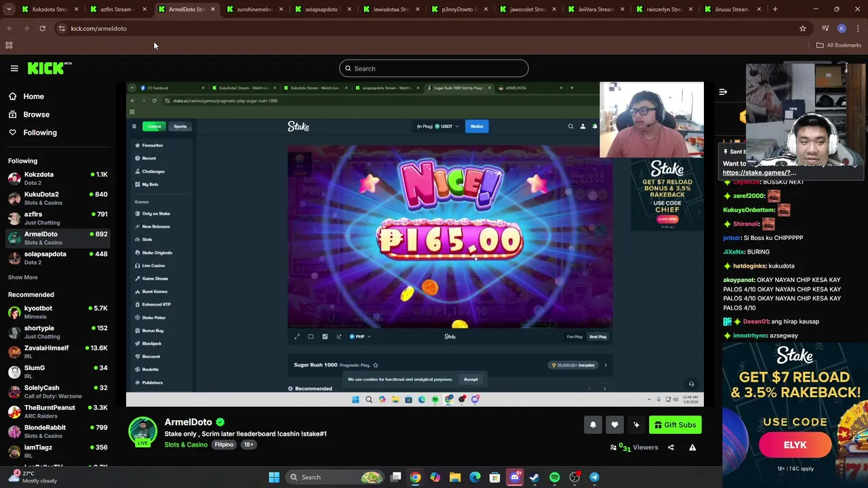The height and width of the screenshot is (488, 868).
Task: Open the stake.games link in chat
Action: tap(759, 173)
